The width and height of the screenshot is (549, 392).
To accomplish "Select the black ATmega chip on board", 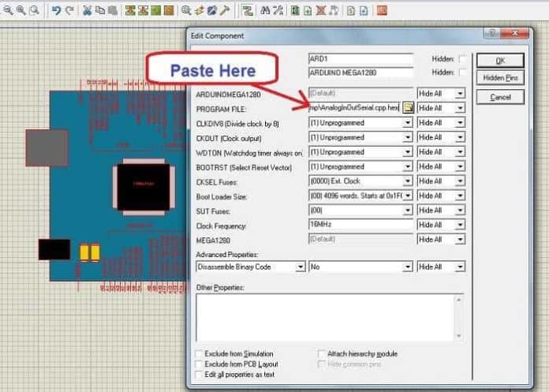I will click(x=144, y=187).
